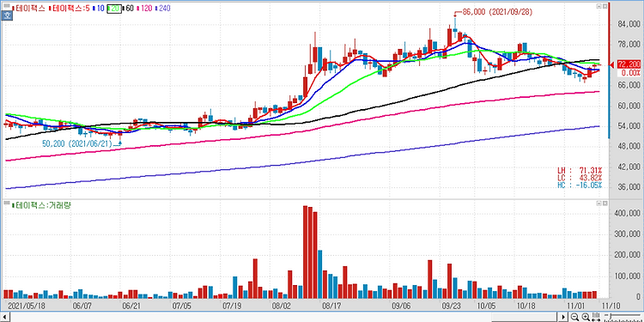This screenshot has width=644, height=322.
Task: Click the 10/05 date axis label
Action: point(486,306)
